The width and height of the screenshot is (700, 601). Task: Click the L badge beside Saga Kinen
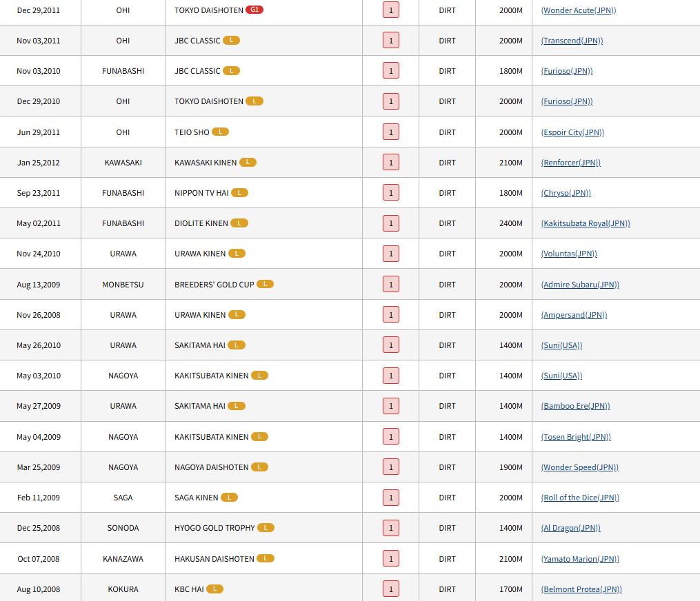[230, 497]
